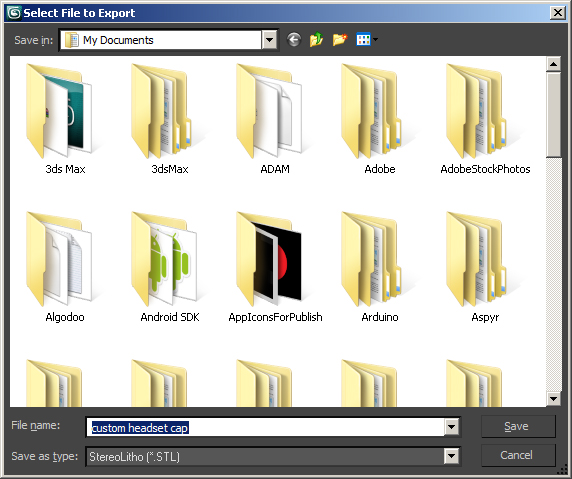Viewport: 572px width, 479px height.
Task: Click the 'AdobeStockPhotos' folder label
Action: point(485,169)
